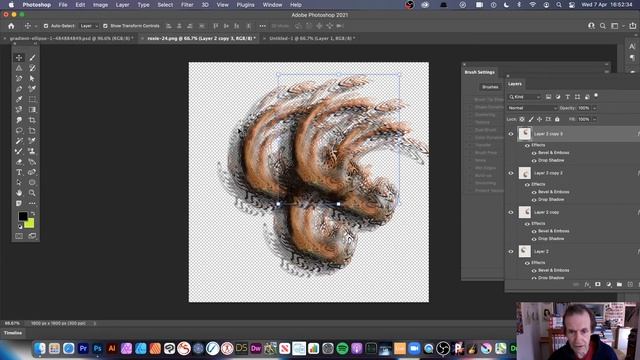Click the Home icon in options bar
640x360 pixels.
click(11, 26)
